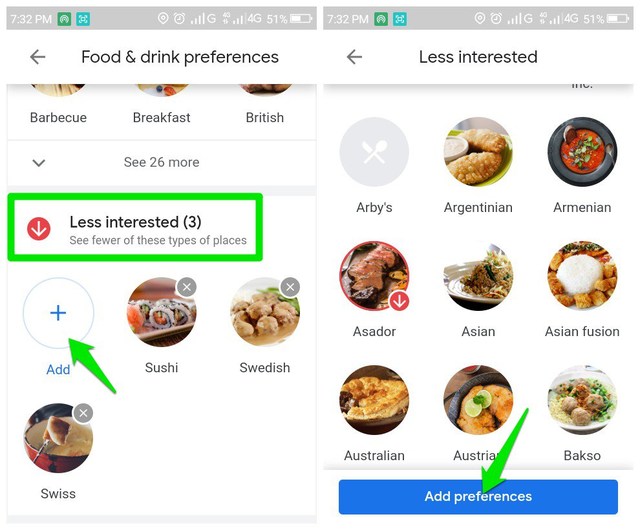This screenshot has height=530, width=640.
Task: Click the See 26 more text
Action: pos(162,162)
